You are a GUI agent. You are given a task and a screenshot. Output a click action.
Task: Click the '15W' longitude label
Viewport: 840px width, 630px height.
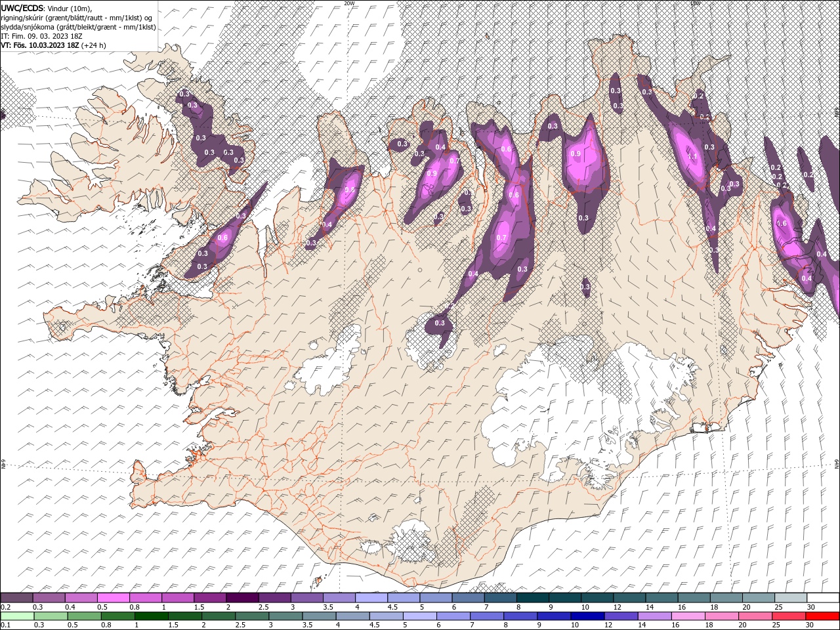pos(695,3)
